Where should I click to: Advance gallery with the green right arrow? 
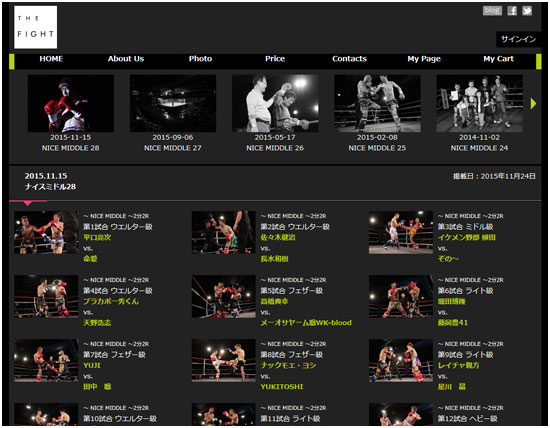click(x=533, y=103)
